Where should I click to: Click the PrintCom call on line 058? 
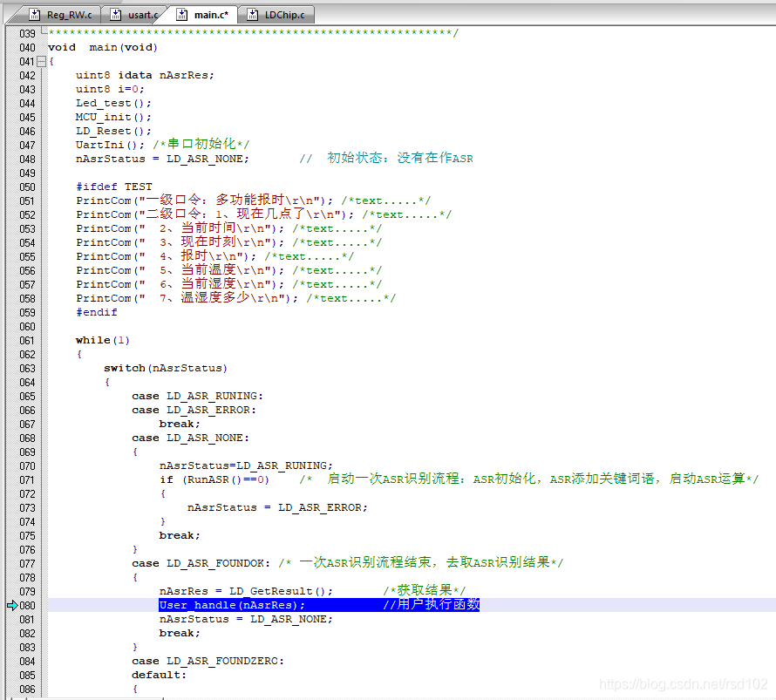(x=187, y=298)
